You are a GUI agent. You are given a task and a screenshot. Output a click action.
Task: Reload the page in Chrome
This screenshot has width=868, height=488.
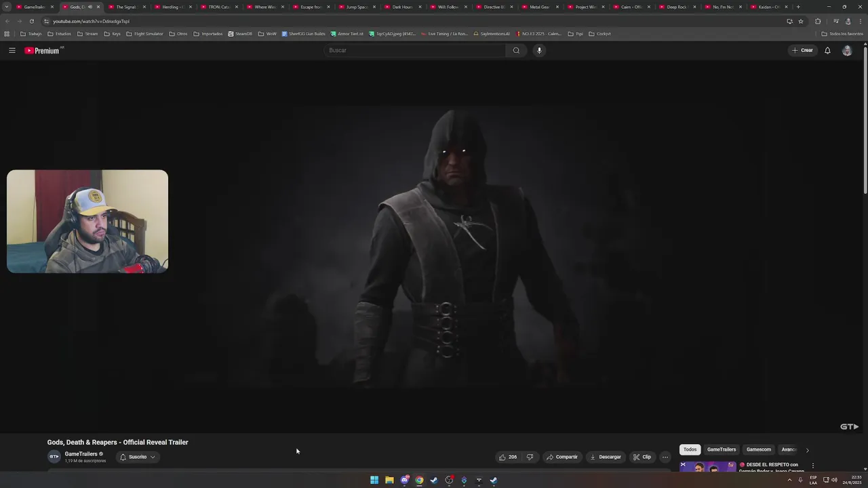[31, 21]
